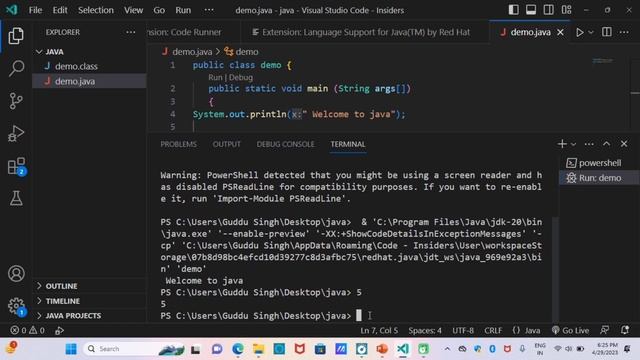Open the Selection menu
The width and height of the screenshot is (640, 360).
click(96, 10)
